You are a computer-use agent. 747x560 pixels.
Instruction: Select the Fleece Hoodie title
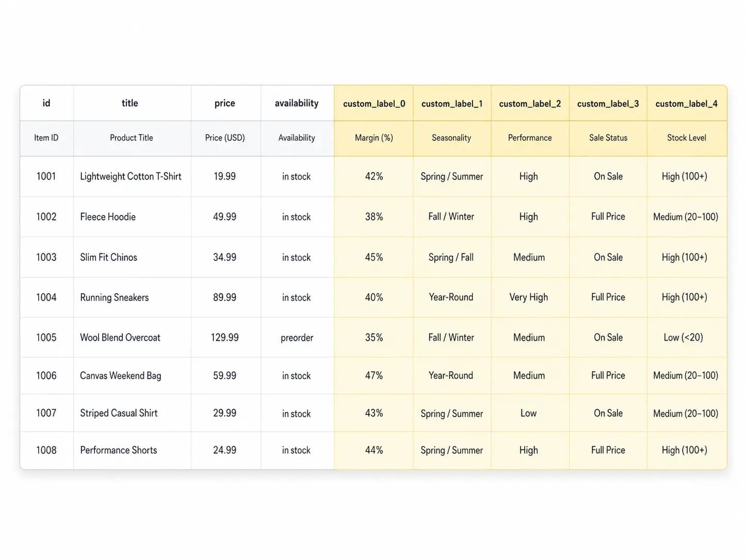pos(108,217)
